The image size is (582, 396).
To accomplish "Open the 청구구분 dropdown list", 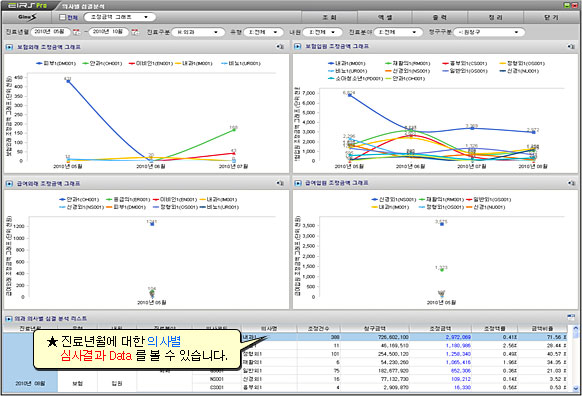I will 489,32.
